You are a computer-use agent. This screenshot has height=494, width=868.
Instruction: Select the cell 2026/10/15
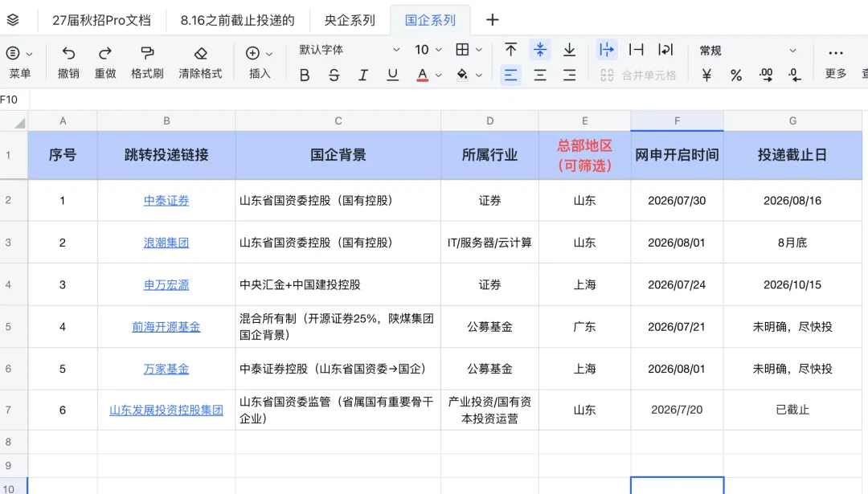[x=792, y=285]
